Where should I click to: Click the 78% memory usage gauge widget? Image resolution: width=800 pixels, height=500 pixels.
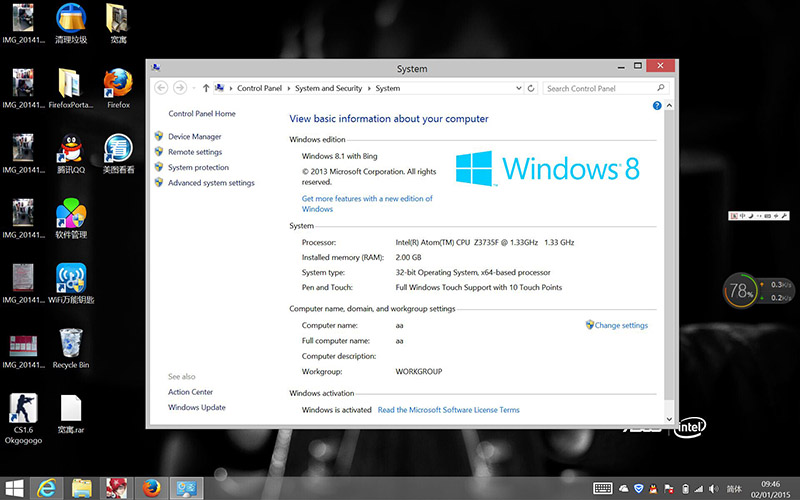click(x=740, y=291)
